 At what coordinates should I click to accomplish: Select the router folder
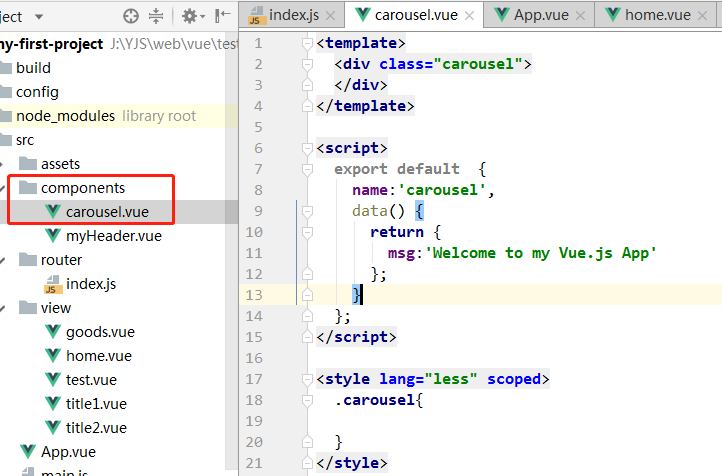tap(61, 260)
